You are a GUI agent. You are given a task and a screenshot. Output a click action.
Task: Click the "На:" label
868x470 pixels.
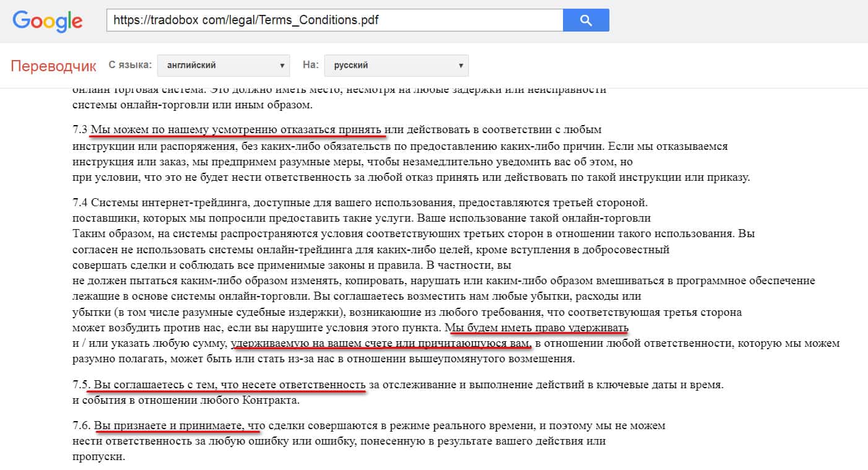tap(310, 64)
